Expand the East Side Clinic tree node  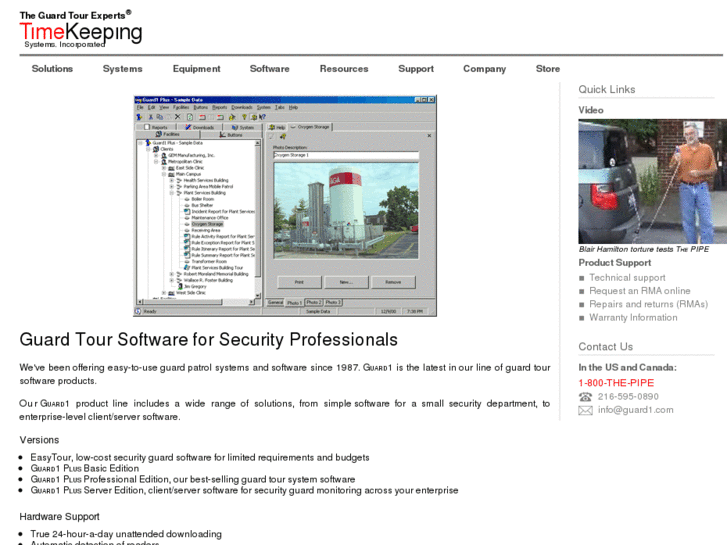click(164, 168)
